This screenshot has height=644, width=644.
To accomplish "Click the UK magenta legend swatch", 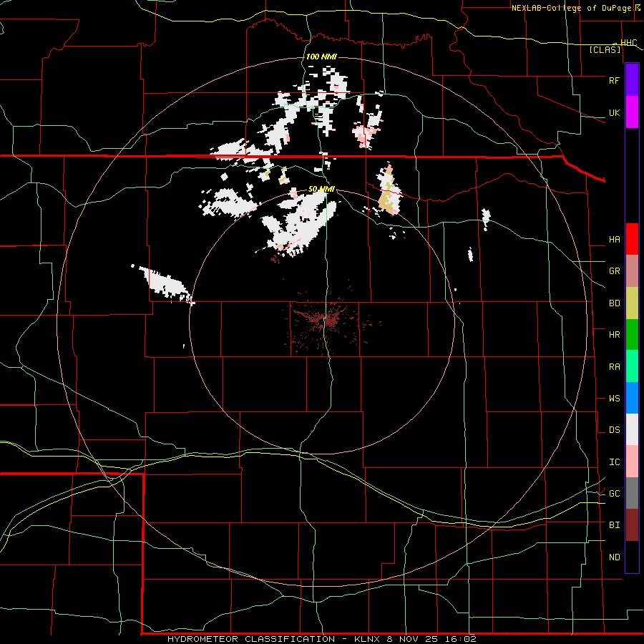I will 632,112.
